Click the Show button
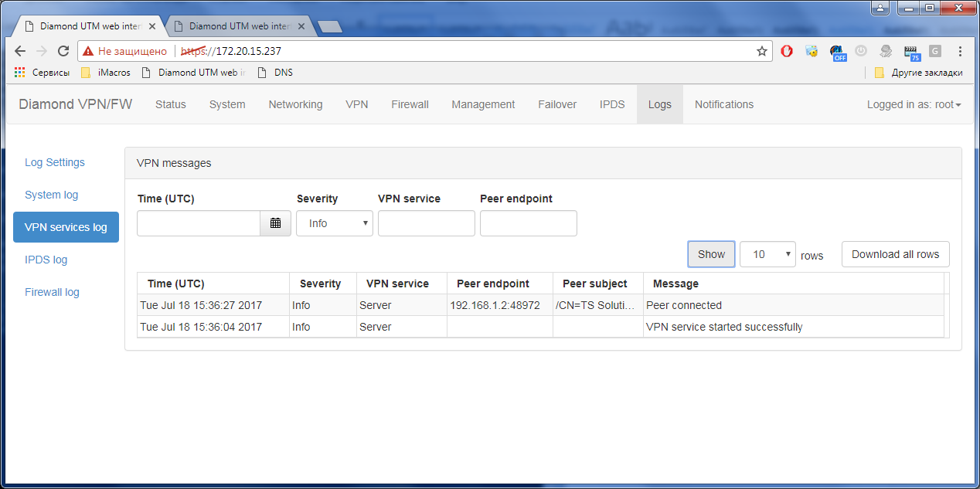Screen dimensions: 980x489 click(x=711, y=254)
